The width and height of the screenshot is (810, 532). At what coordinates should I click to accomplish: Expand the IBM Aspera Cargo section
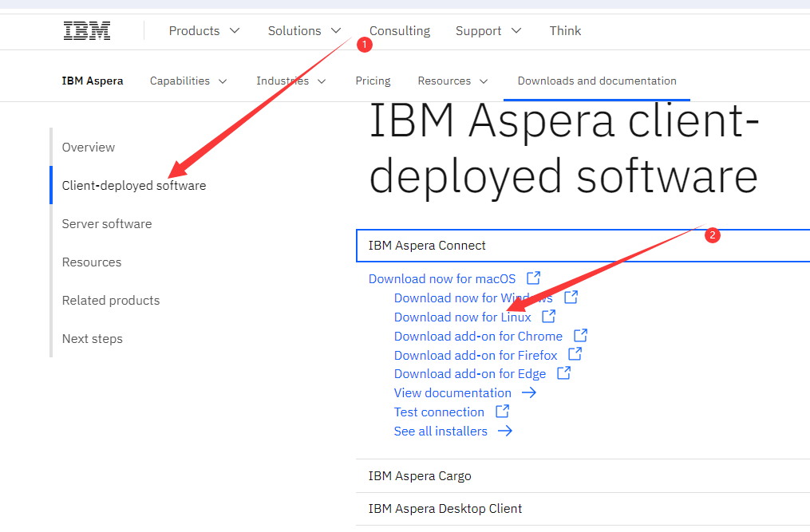pos(420,475)
